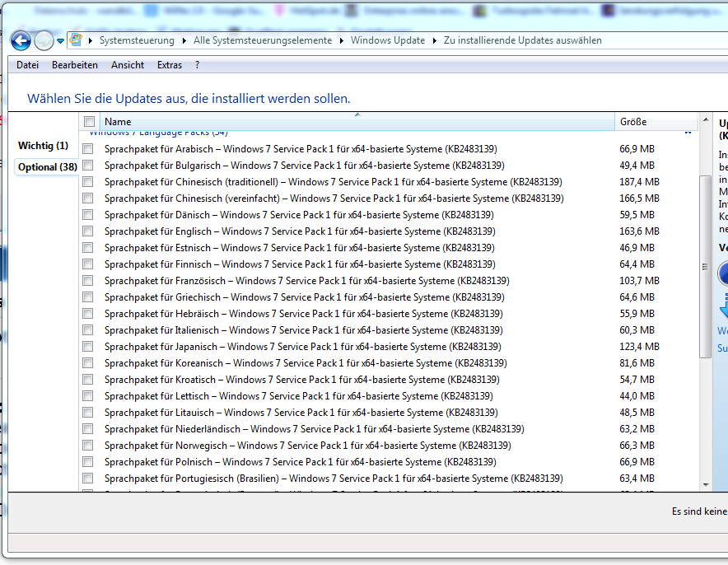The height and width of the screenshot is (565, 728).
Task: Check Sprachpaket für Litauisch checkbox
Action: (88, 413)
